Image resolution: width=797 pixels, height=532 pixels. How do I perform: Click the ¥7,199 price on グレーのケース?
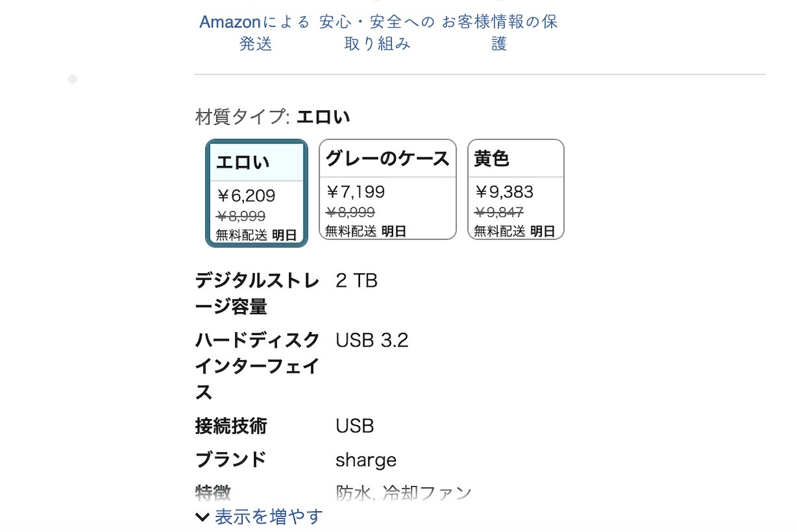click(x=355, y=192)
